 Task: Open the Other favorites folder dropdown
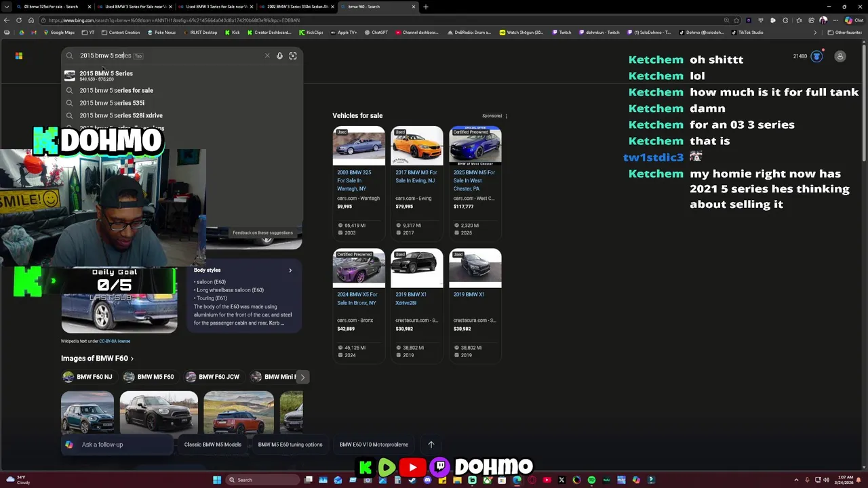coord(844,32)
